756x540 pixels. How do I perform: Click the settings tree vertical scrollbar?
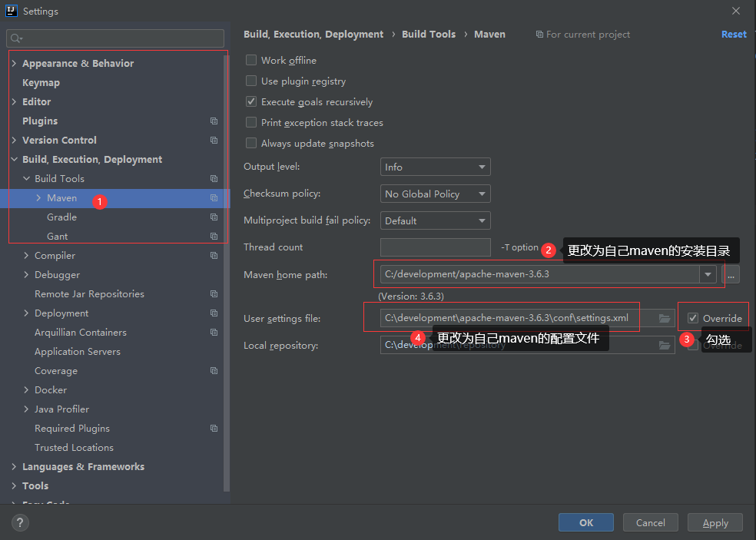click(227, 273)
